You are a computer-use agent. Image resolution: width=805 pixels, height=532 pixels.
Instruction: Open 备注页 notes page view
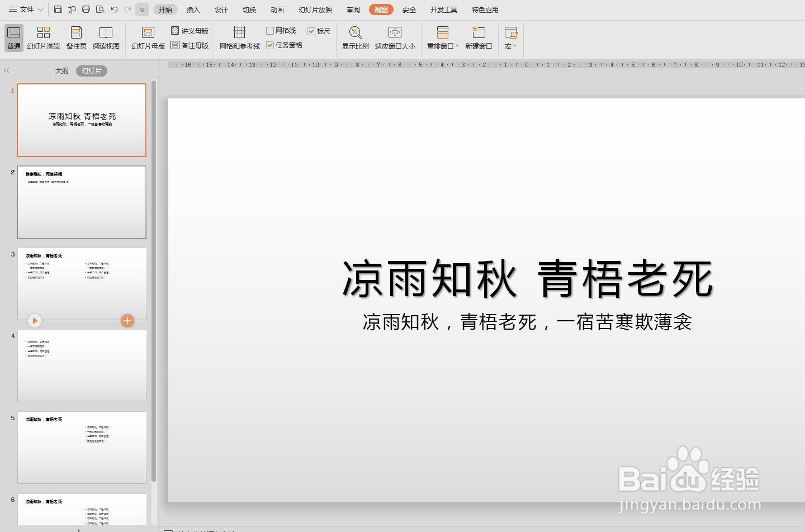77,38
